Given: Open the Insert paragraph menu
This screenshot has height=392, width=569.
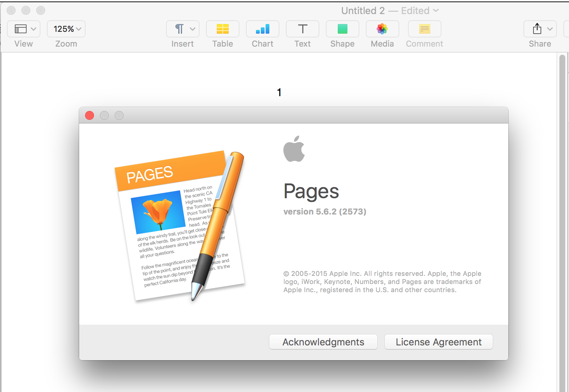Looking at the screenshot, I should click(183, 29).
